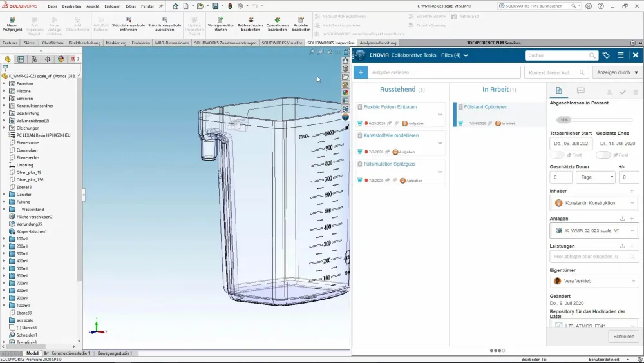Switch to the task comments speech-bubble tab

click(580, 91)
